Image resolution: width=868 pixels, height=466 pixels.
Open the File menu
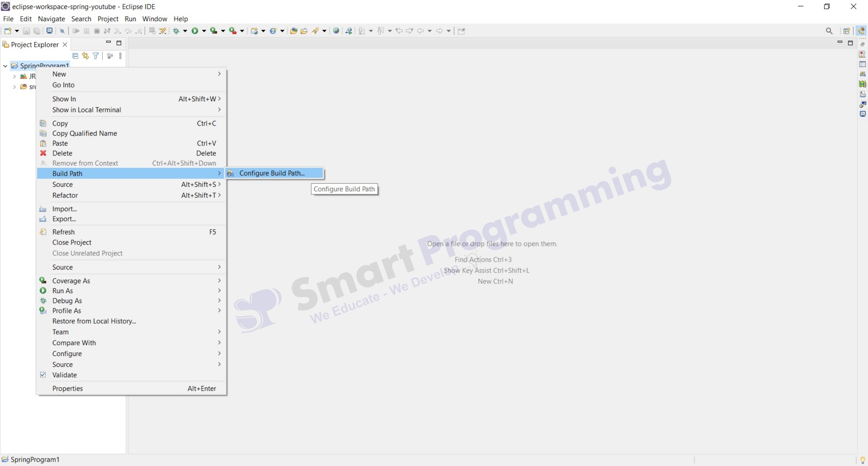8,19
